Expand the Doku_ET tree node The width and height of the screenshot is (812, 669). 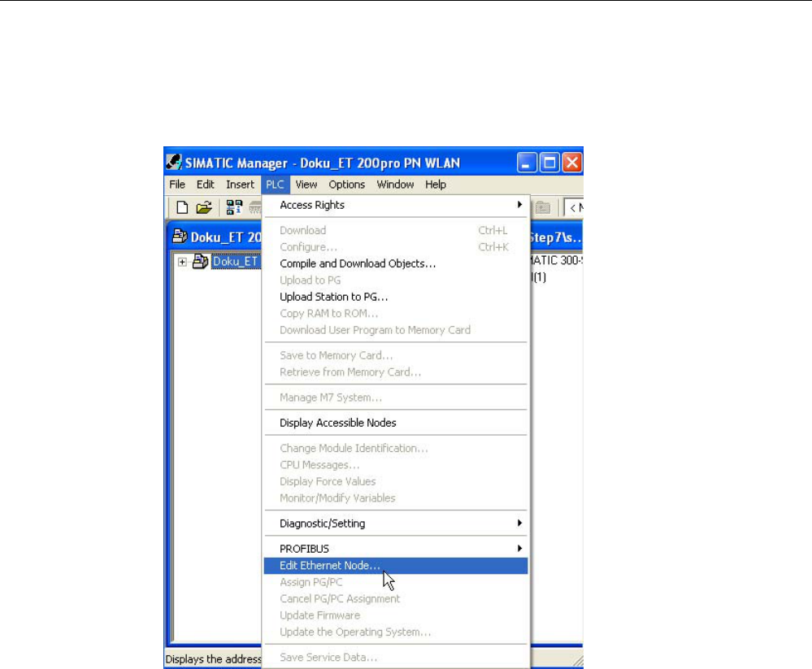click(x=182, y=262)
